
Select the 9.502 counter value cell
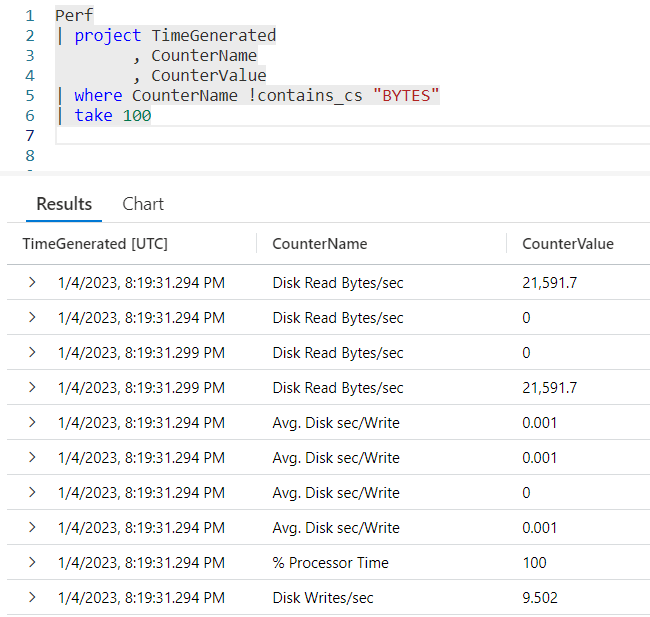tap(539, 597)
